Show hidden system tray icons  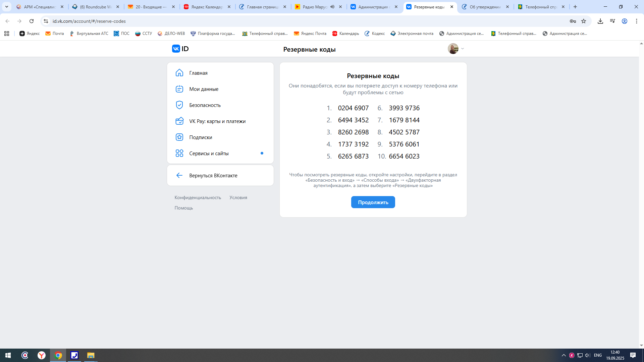tap(564, 355)
